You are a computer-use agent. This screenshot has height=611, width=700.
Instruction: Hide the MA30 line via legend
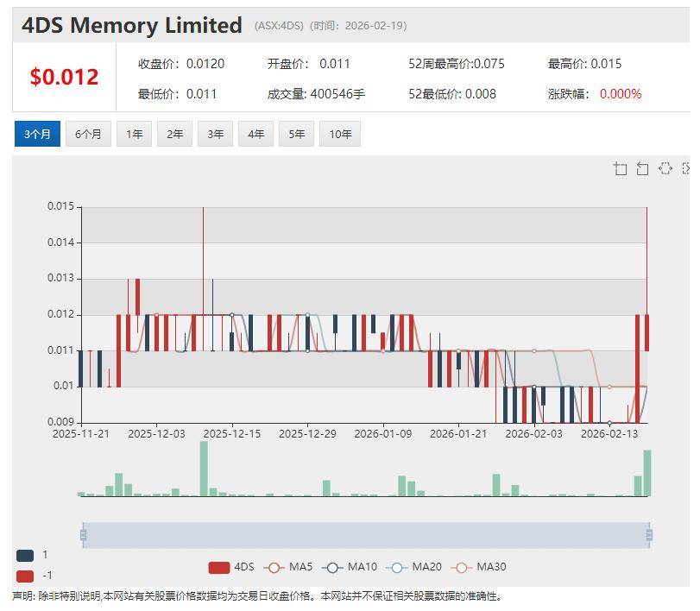coord(479,567)
